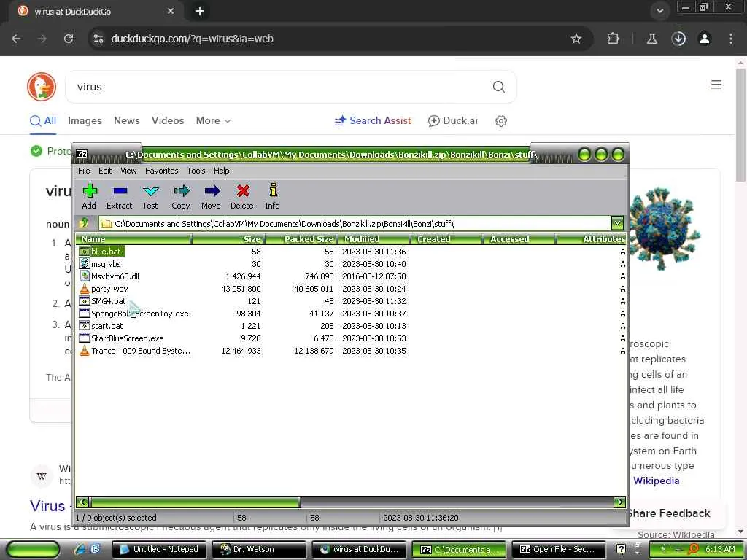Click the up-folder icon beside address bar
Viewport: 747px width, 560px height.
click(x=84, y=223)
